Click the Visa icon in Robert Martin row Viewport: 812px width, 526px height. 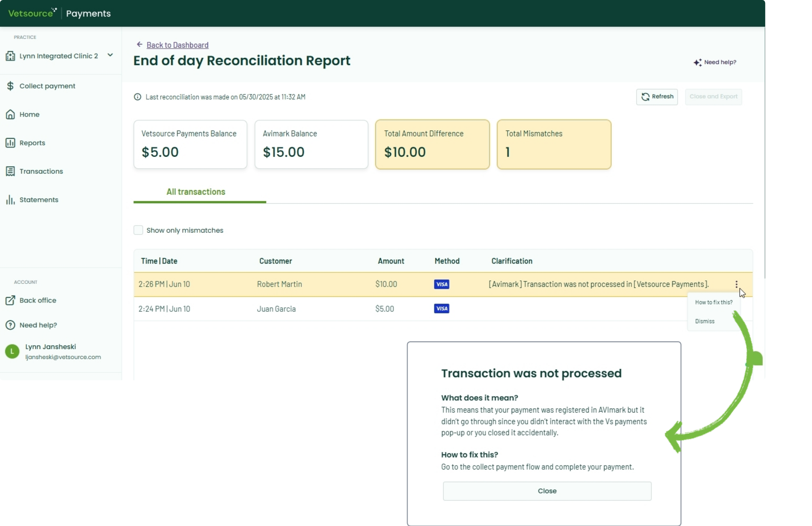pos(442,284)
